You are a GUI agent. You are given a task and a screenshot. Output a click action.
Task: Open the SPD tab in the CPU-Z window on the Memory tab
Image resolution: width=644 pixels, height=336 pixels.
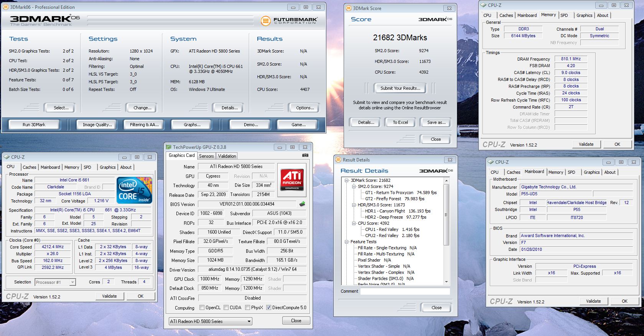(564, 15)
